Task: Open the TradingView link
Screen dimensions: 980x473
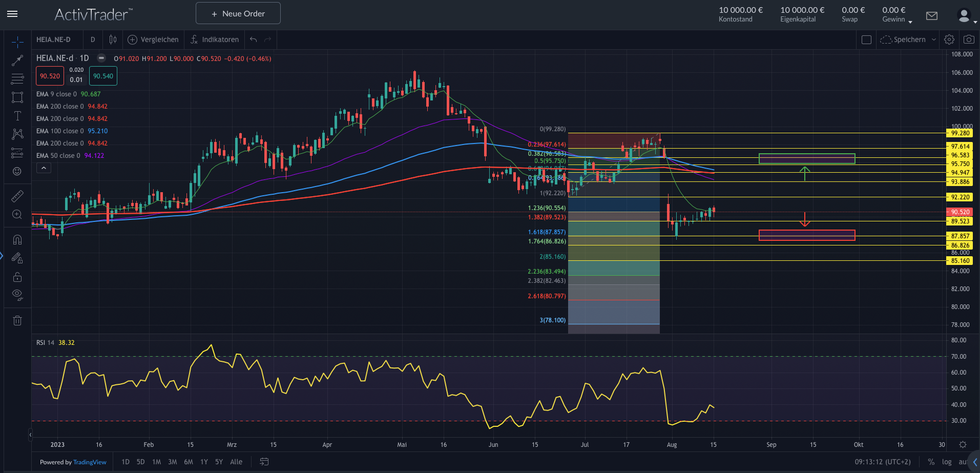Action: click(x=90, y=462)
